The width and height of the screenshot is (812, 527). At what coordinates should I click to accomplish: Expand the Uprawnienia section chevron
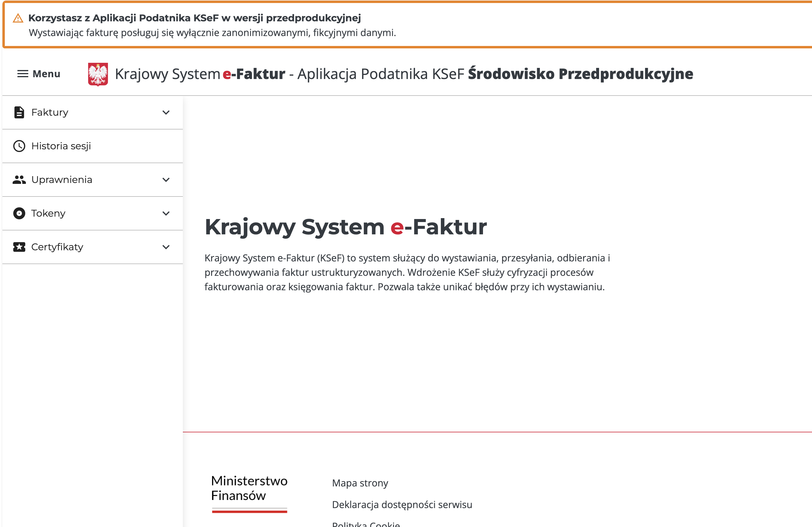[166, 180]
